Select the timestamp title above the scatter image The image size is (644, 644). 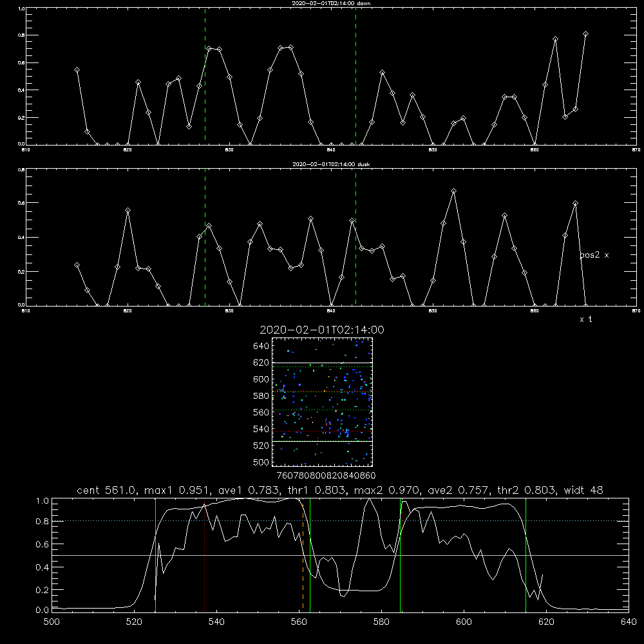(x=322, y=330)
